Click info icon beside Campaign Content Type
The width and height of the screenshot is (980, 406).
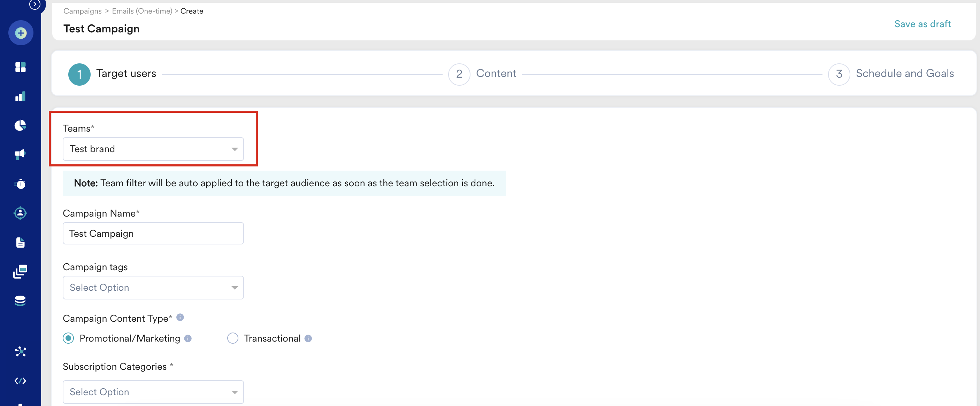(180, 317)
